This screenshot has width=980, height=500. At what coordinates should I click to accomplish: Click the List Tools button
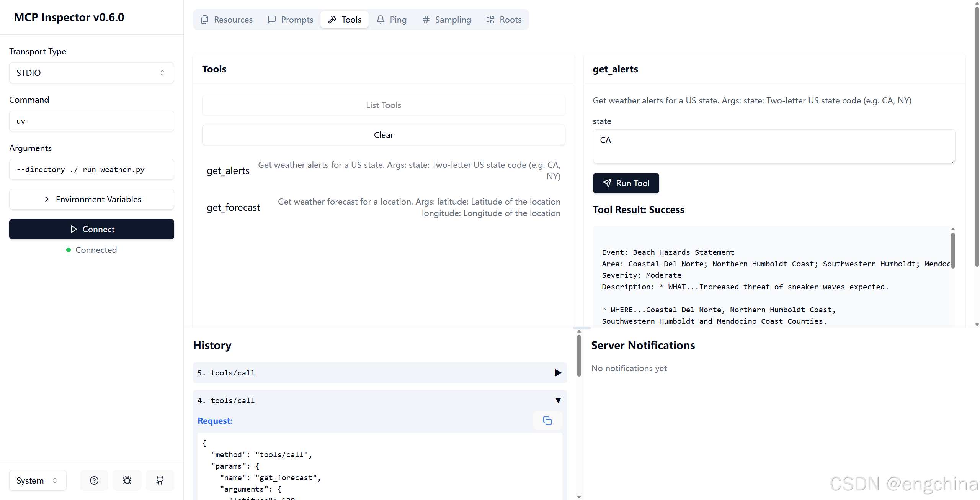pyautogui.click(x=384, y=105)
